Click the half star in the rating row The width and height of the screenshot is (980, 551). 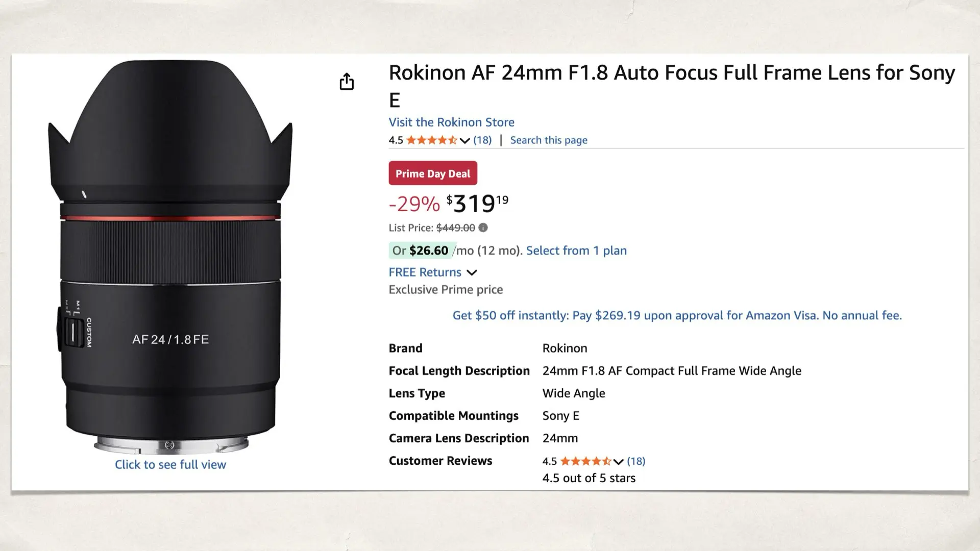[453, 140]
